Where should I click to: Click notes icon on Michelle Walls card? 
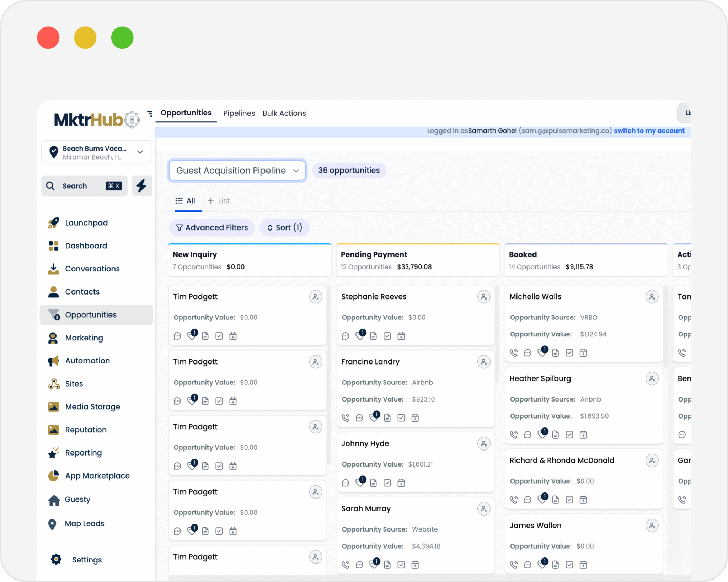tap(556, 353)
